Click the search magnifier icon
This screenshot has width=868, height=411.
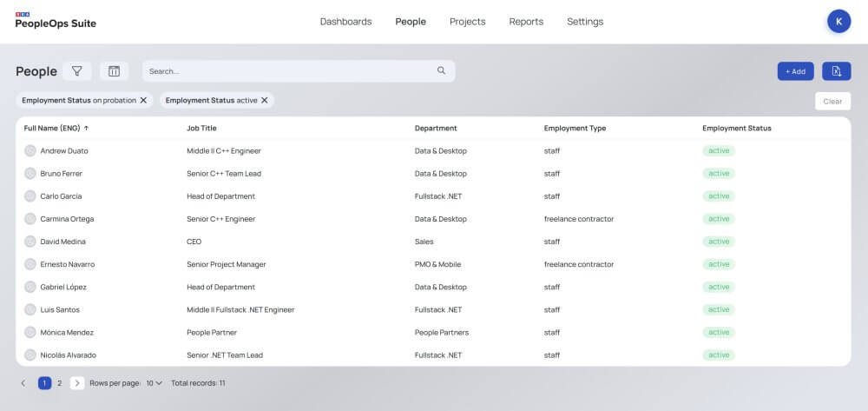click(441, 71)
